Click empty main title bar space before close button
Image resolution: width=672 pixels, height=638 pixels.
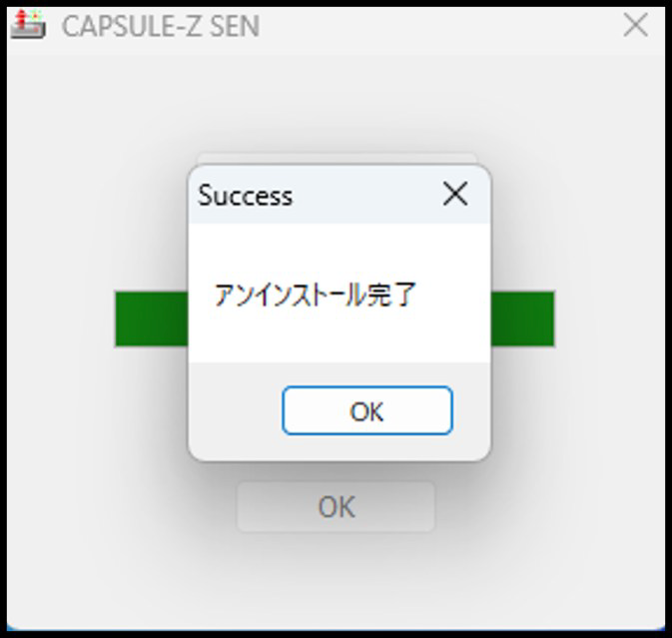coord(449,26)
